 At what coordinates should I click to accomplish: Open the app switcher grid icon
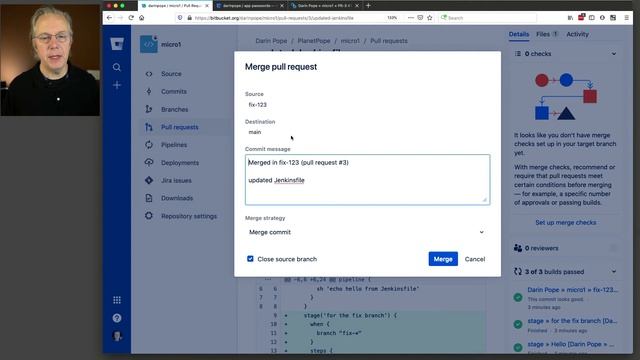117,300
